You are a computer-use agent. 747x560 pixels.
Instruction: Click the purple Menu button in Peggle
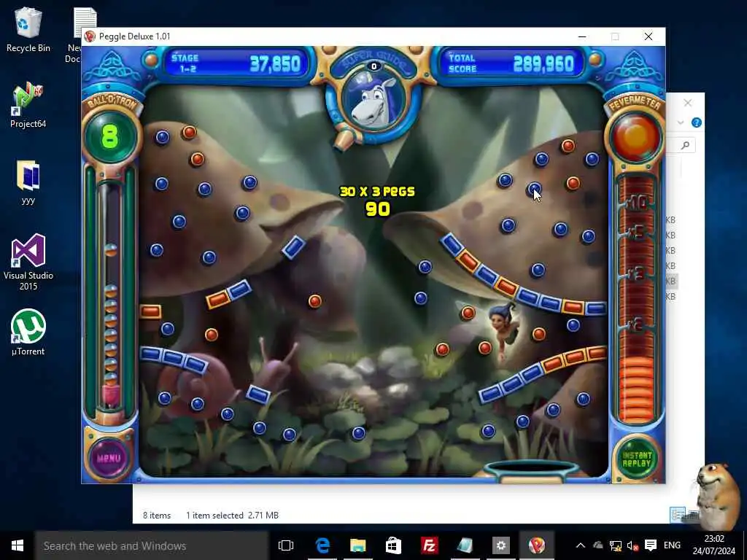click(109, 458)
